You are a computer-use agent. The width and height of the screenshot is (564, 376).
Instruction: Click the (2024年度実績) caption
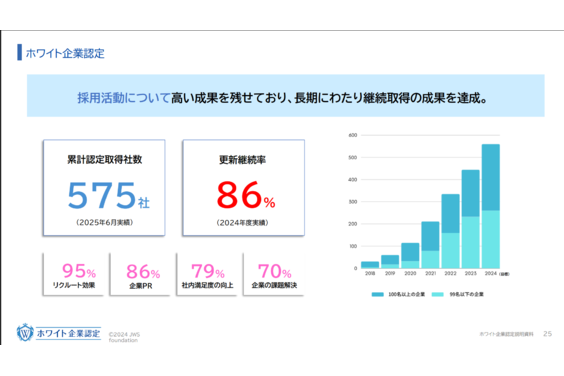(242, 223)
